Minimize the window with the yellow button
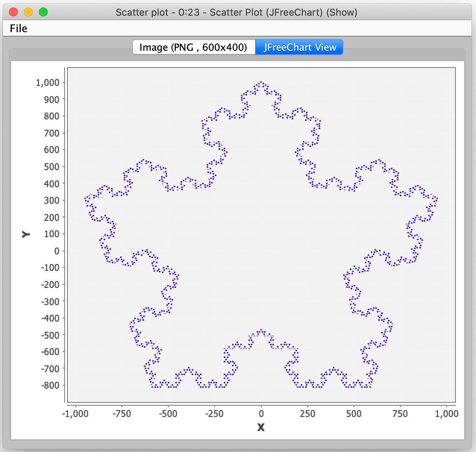This screenshot has width=476, height=452. tap(28, 12)
